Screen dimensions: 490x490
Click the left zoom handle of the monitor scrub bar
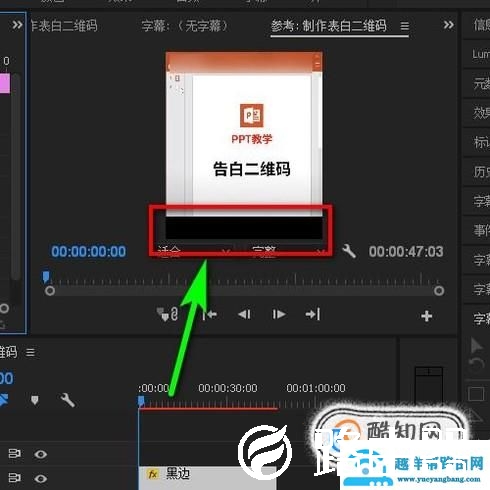pyautogui.click(x=50, y=291)
